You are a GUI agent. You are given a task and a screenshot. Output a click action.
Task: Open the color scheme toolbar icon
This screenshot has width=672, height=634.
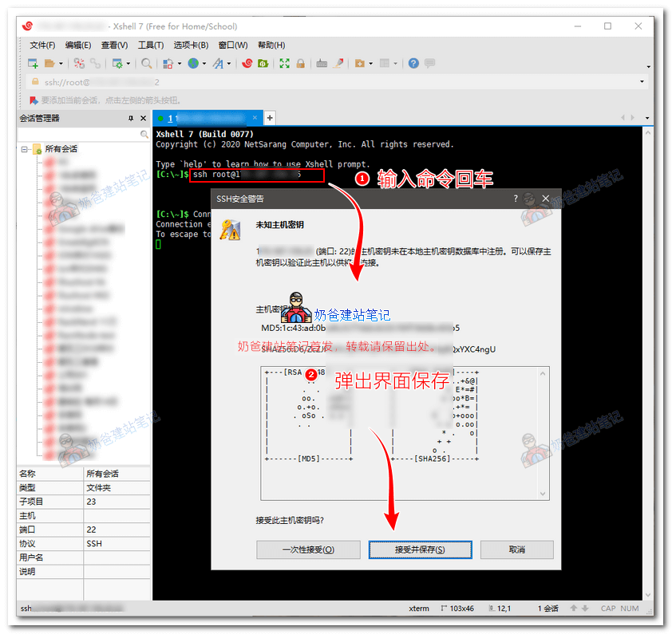tap(168, 62)
